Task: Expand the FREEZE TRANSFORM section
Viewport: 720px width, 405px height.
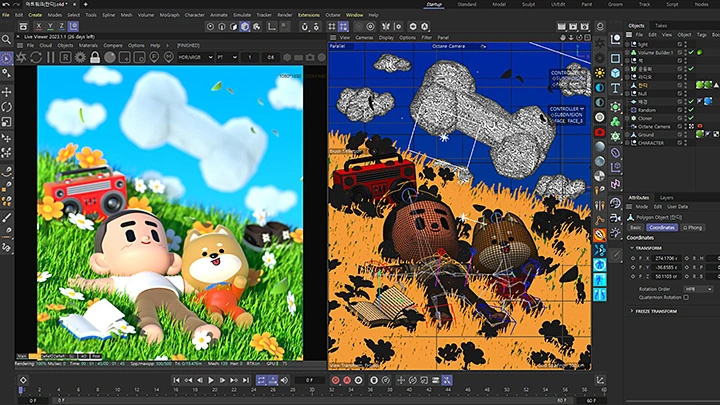Action: (632, 311)
